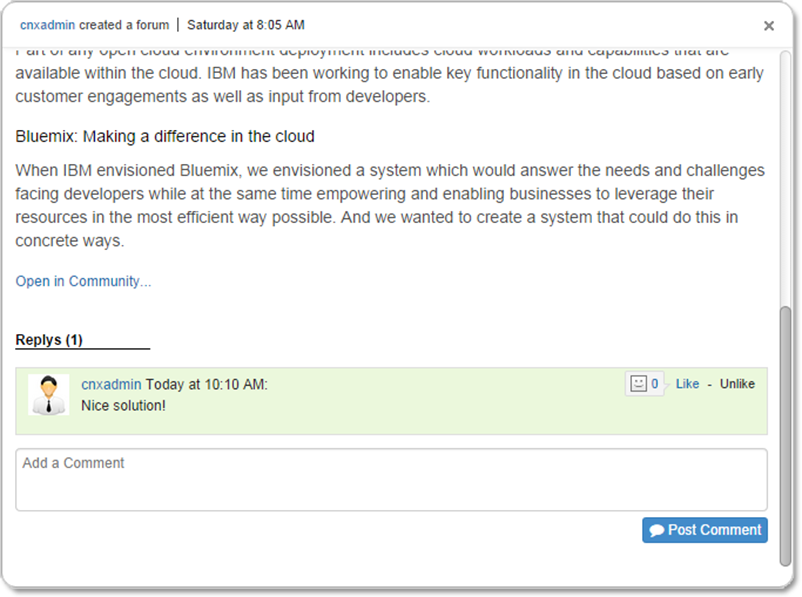Click the Saturday at 8:05 AM timestamp
Screen dimensions: 802x597
(x=246, y=25)
